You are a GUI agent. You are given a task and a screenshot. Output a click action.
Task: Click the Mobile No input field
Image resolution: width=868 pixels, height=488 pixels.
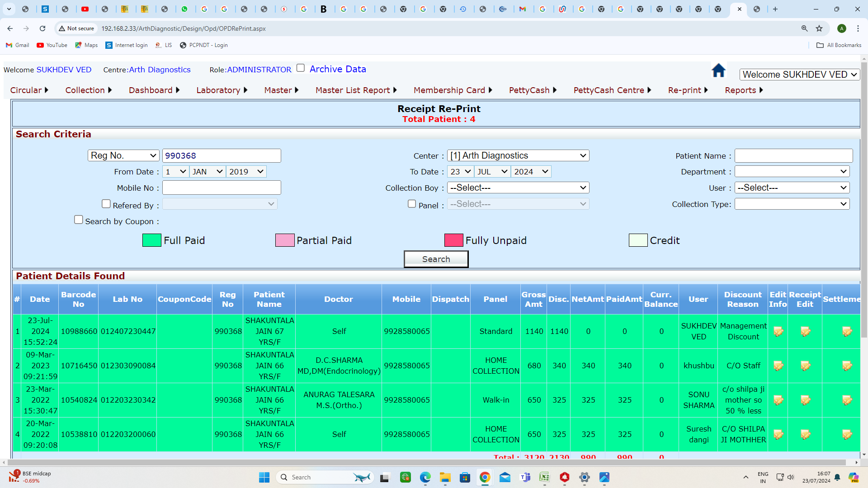[x=222, y=188]
